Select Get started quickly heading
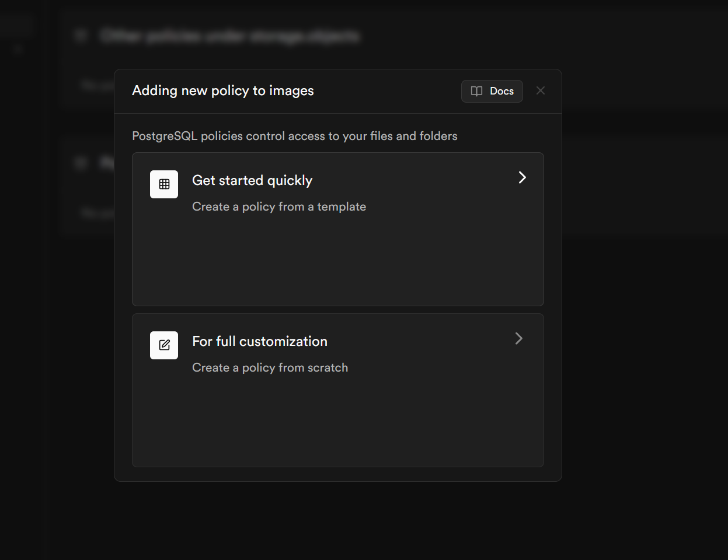The width and height of the screenshot is (728, 560). (x=252, y=181)
